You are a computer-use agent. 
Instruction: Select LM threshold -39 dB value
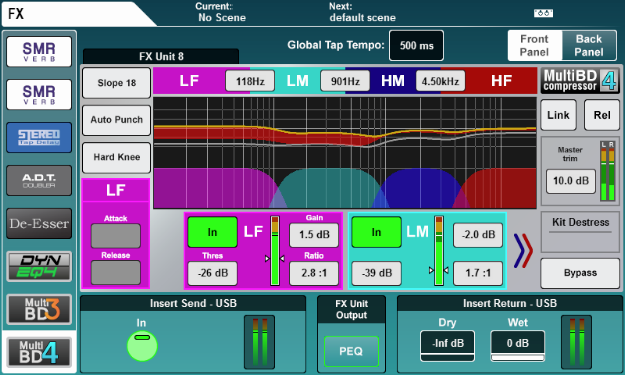pyautogui.click(x=376, y=273)
